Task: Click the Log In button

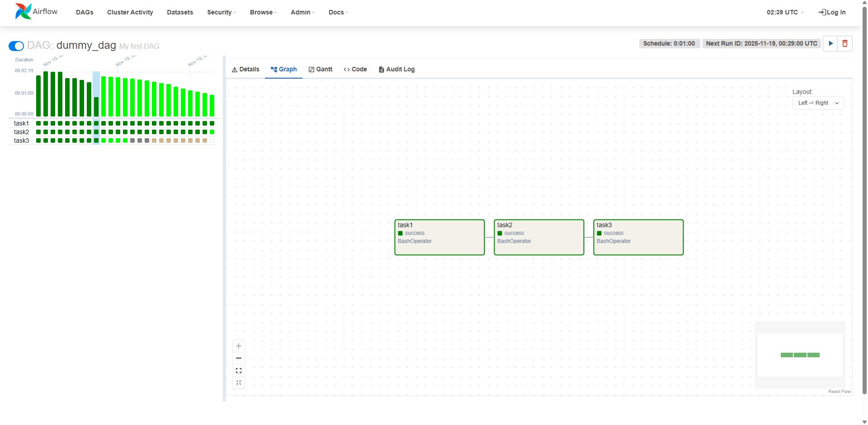Action: pos(832,12)
